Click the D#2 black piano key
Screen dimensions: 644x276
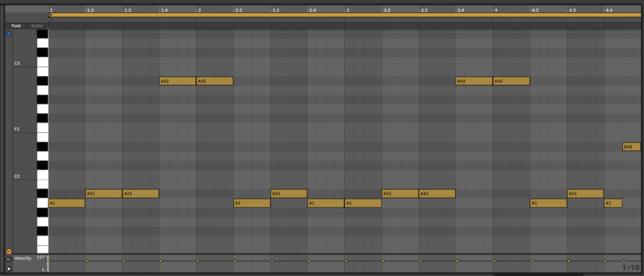coord(42,147)
